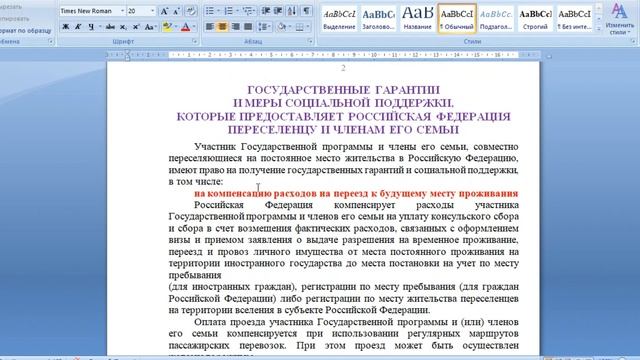Click the first line indent marker on ruler
The height and width of the screenshot is (360, 640).
pos(127,53)
